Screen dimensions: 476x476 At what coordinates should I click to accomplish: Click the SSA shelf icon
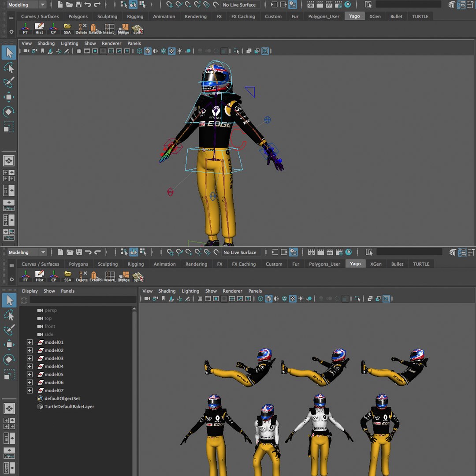pos(67,29)
